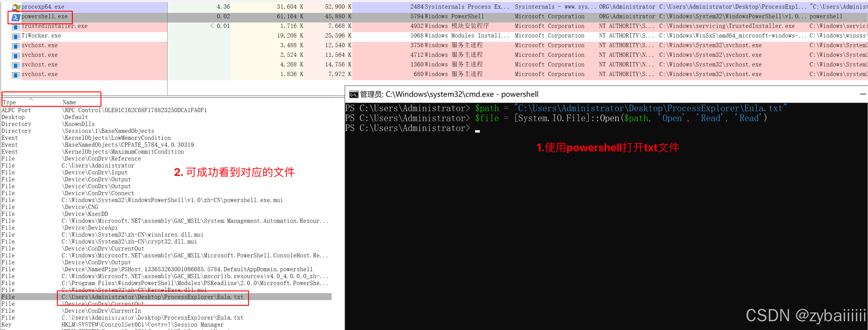The image size is (868, 330).
Task: Minimize the cmd.exe powershell window
Action: [863, 94]
